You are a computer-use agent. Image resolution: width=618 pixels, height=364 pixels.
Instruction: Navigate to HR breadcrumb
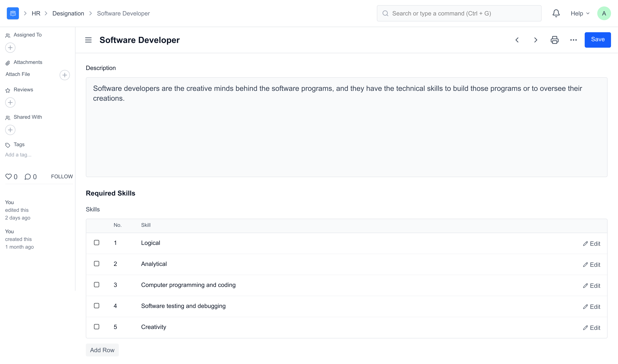[x=36, y=13]
